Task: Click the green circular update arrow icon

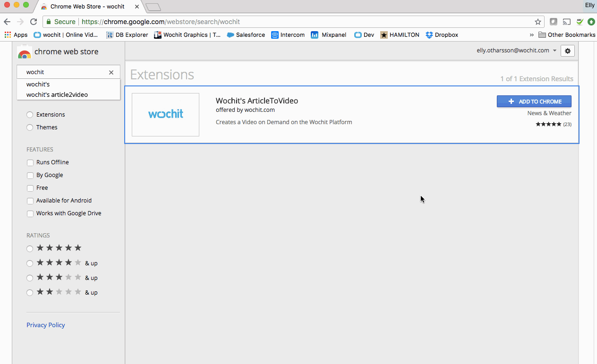Action: [591, 22]
